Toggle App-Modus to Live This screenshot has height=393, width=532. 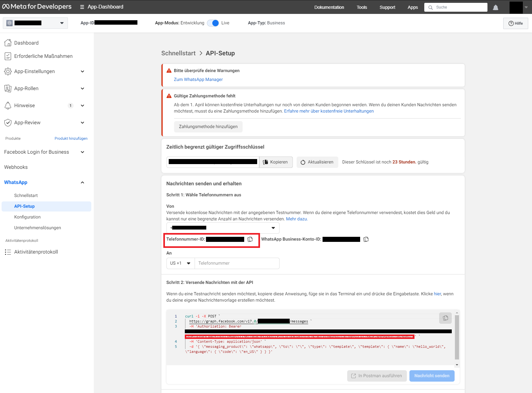pyautogui.click(x=213, y=23)
